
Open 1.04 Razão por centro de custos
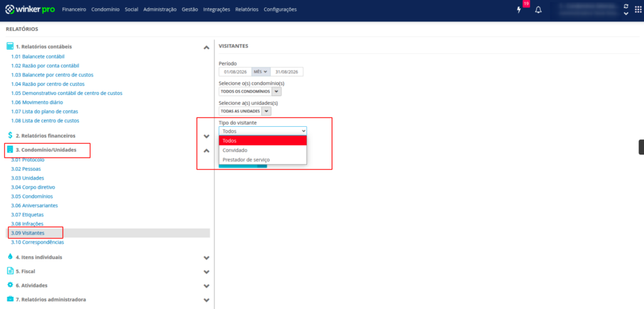[48, 84]
